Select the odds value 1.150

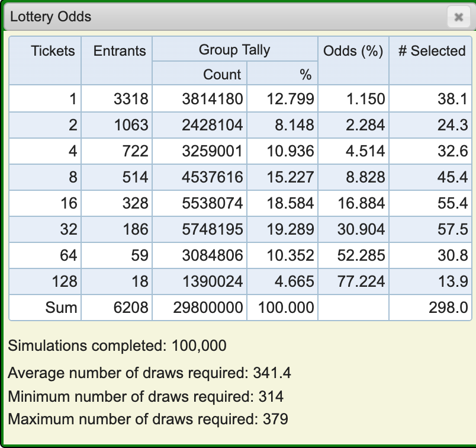(366, 99)
